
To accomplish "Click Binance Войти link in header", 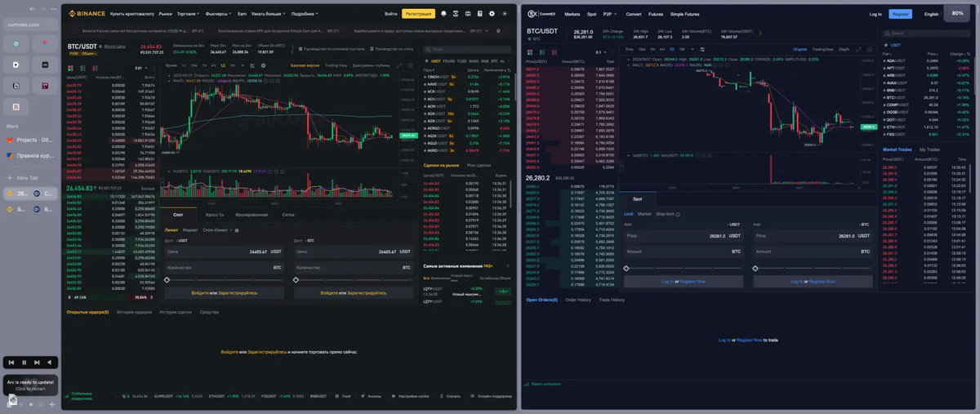I will pyautogui.click(x=390, y=14).
